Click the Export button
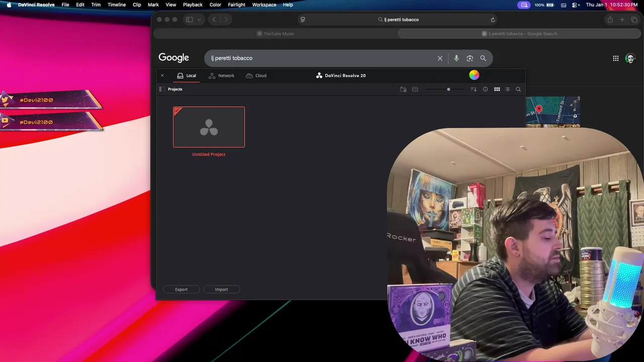The height and width of the screenshot is (362, 644). 181,289
